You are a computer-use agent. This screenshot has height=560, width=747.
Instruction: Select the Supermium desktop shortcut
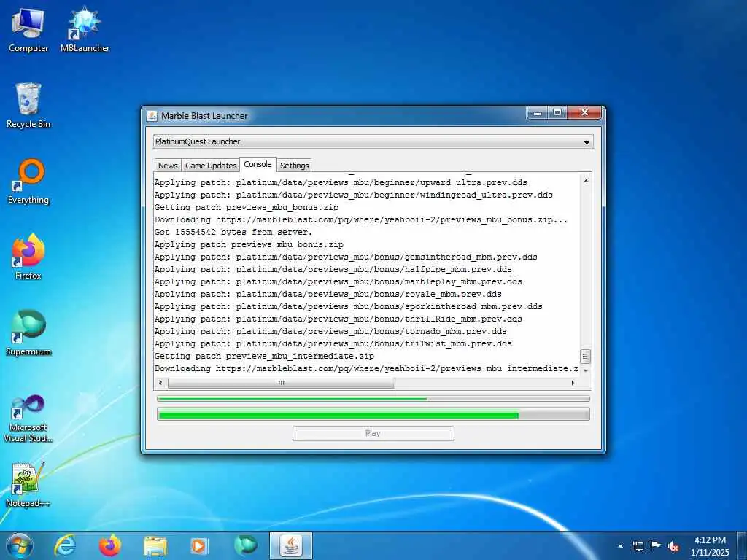pos(28,332)
